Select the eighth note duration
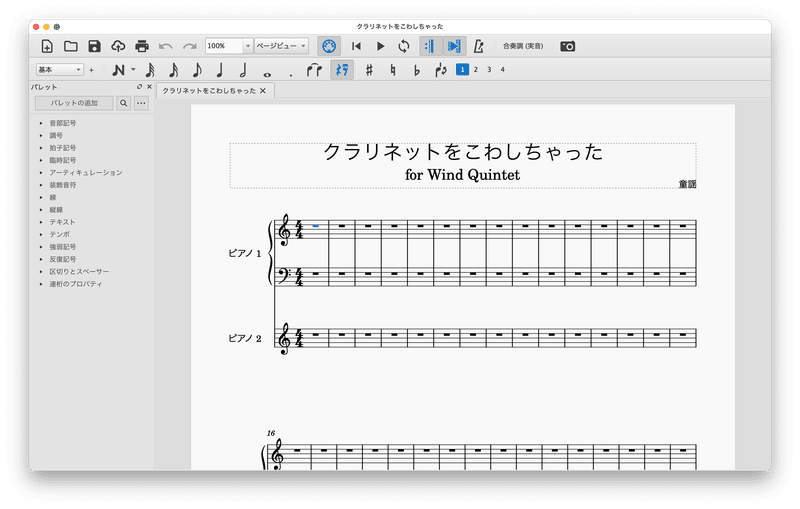800x509 pixels. pyautogui.click(x=197, y=70)
